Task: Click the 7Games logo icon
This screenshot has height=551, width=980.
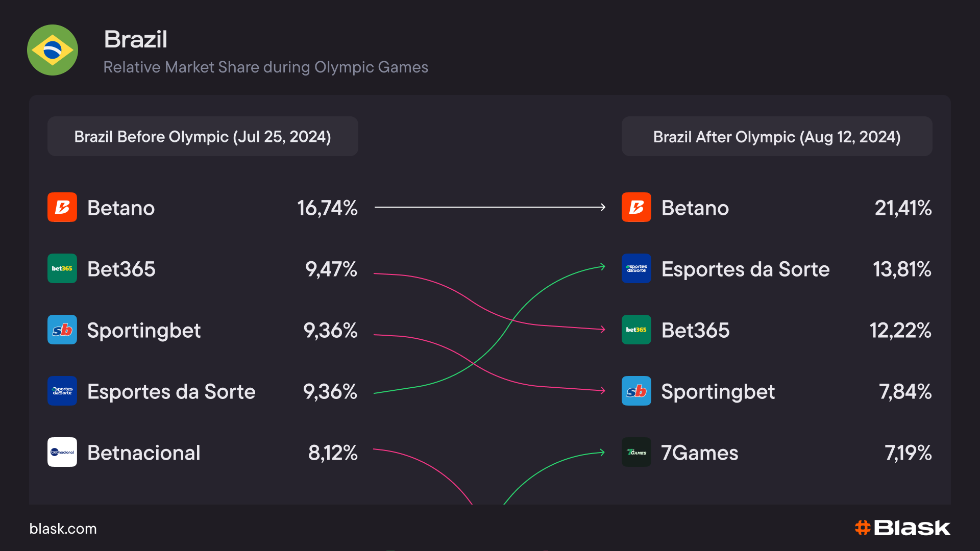Action: tap(636, 452)
